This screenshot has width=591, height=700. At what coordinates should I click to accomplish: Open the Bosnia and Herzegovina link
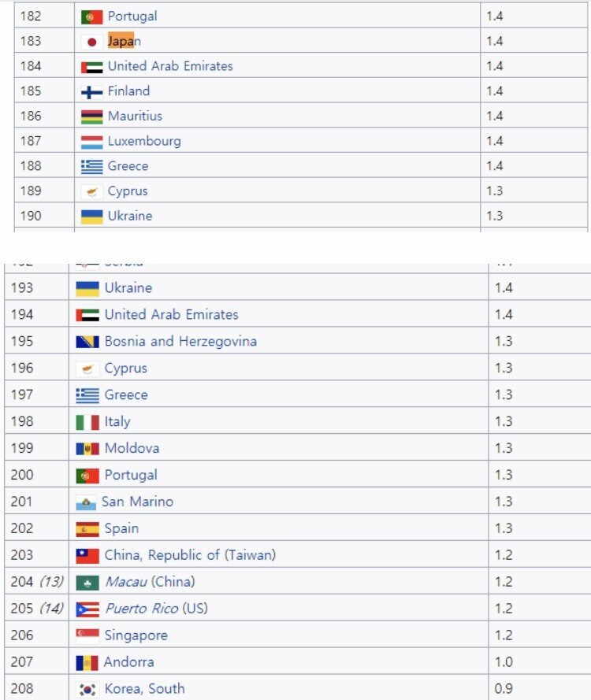coord(180,342)
